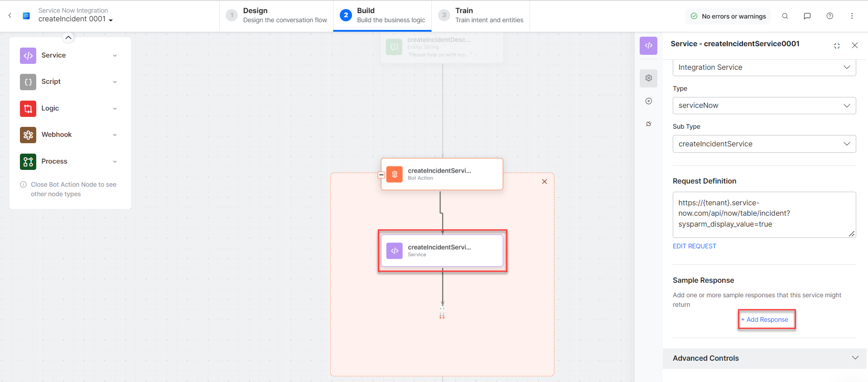Click the back arrow icon
Image resolution: width=868 pixels, height=382 pixels.
pyautogui.click(x=10, y=15)
